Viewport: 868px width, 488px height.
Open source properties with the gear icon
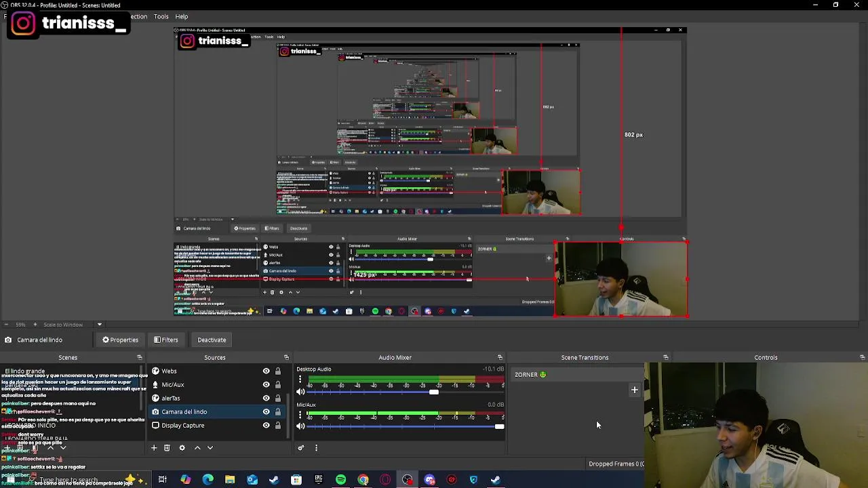182,447
